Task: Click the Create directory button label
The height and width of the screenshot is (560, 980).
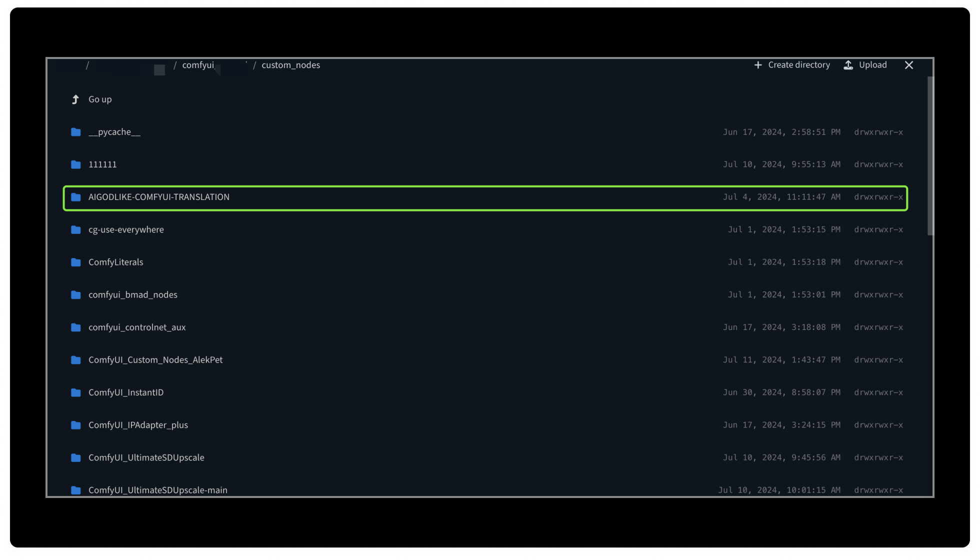Action: click(x=798, y=65)
